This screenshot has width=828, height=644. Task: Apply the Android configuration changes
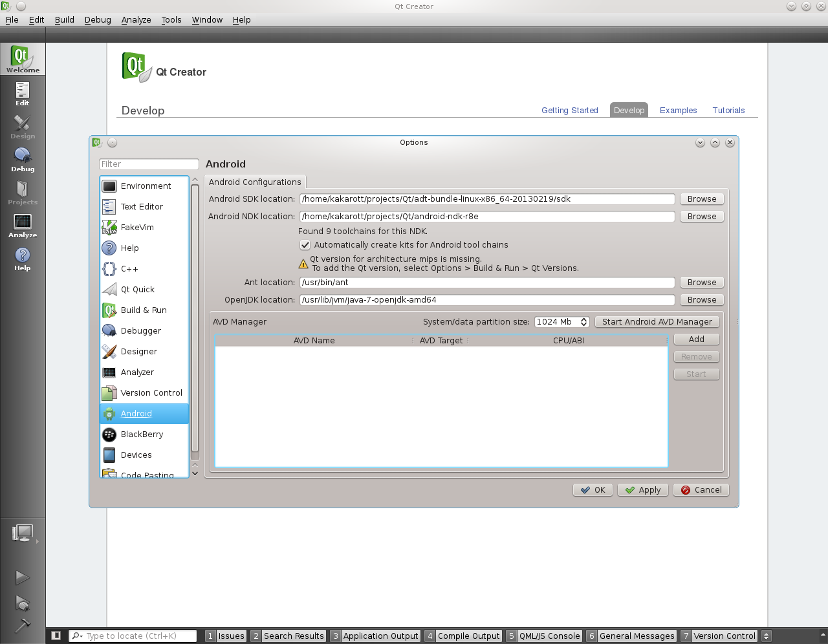(x=642, y=489)
